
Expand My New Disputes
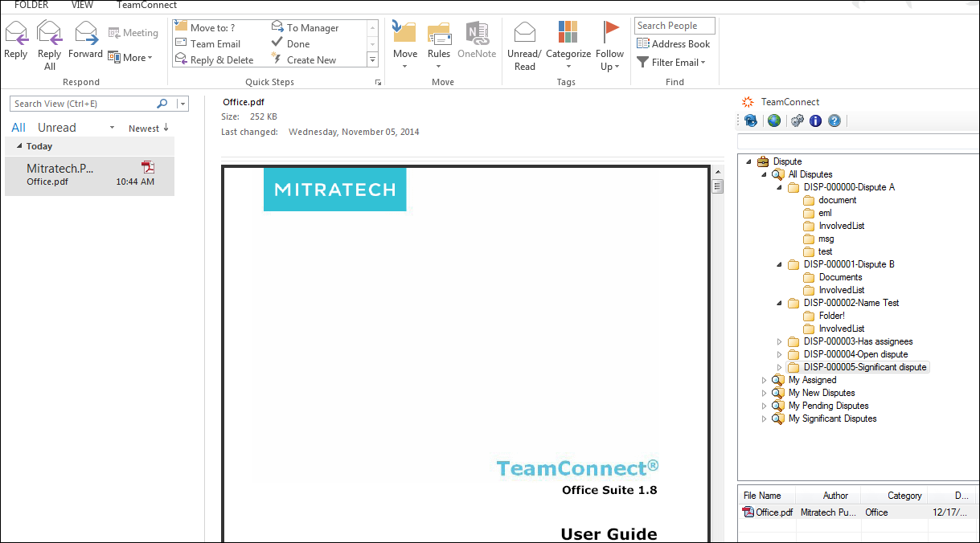click(765, 393)
